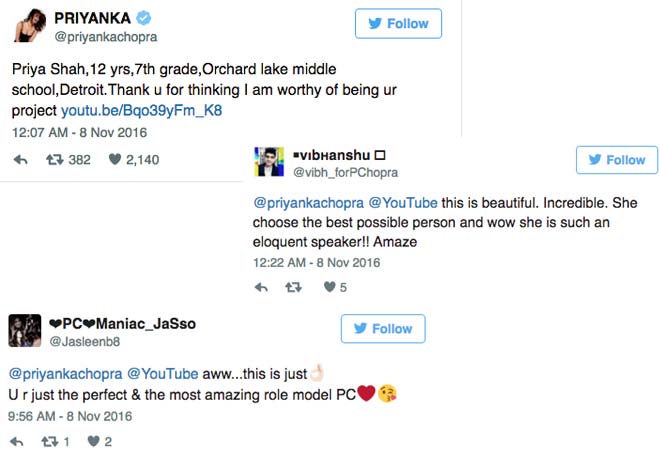Reply to Priyanka's tweet about Priya Shah
660x460 pixels.
[20, 159]
